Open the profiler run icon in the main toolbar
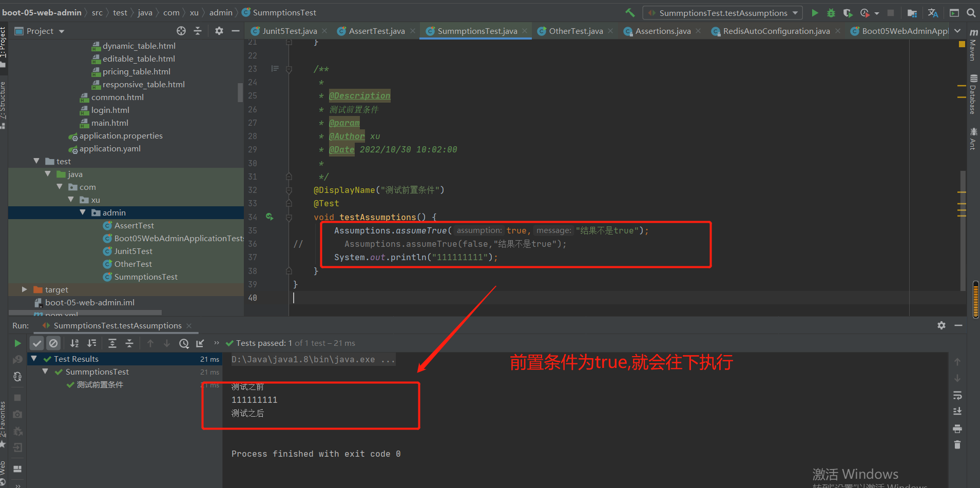980x488 pixels. (864, 13)
